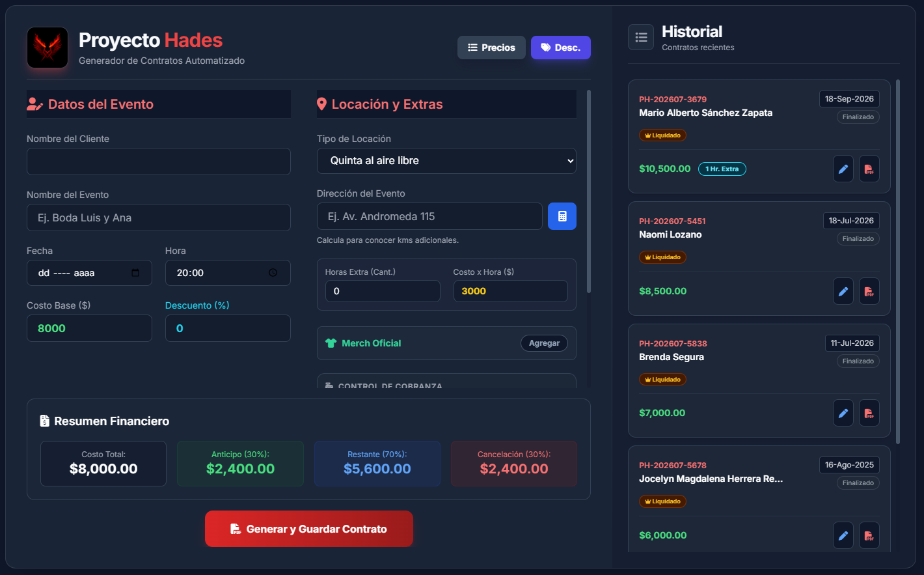Open clock picker in Hora field

(x=273, y=273)
